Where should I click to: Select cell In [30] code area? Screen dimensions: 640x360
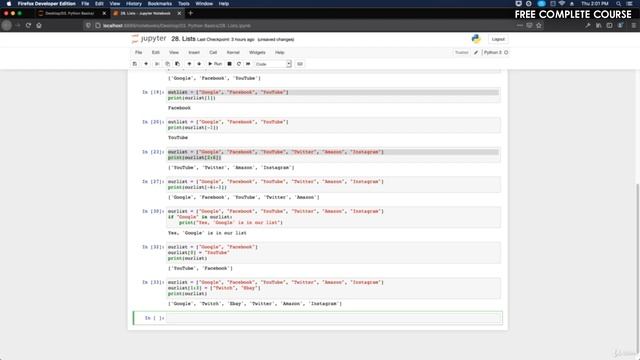(x=333, y=217)
